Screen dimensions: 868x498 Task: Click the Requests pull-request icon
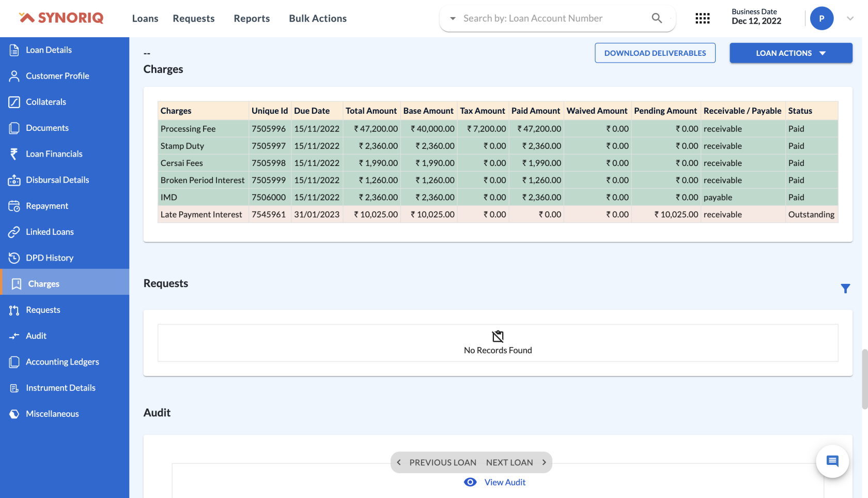coord(14,310)
